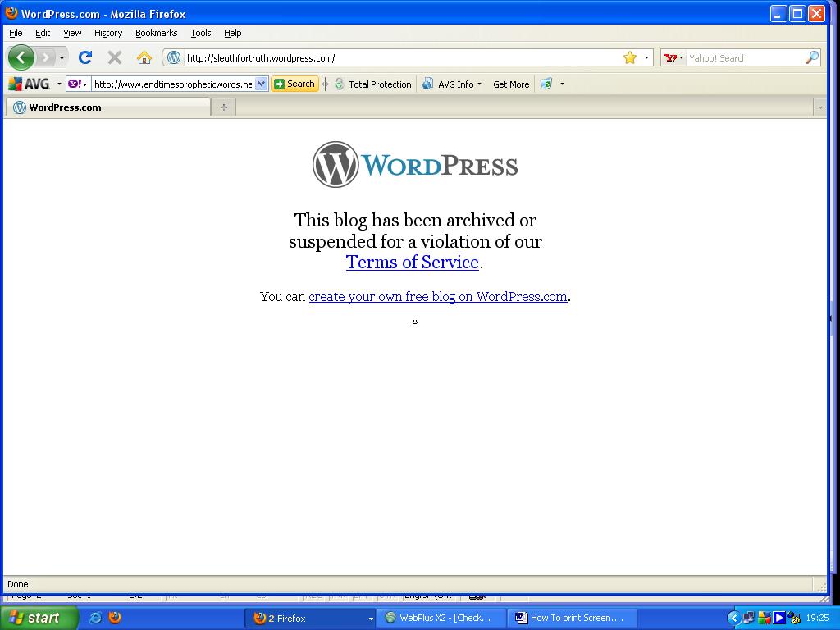Click the WordPress logo on the page
The height and width of the screenshot is (630, 840).
tap(415, 164)
